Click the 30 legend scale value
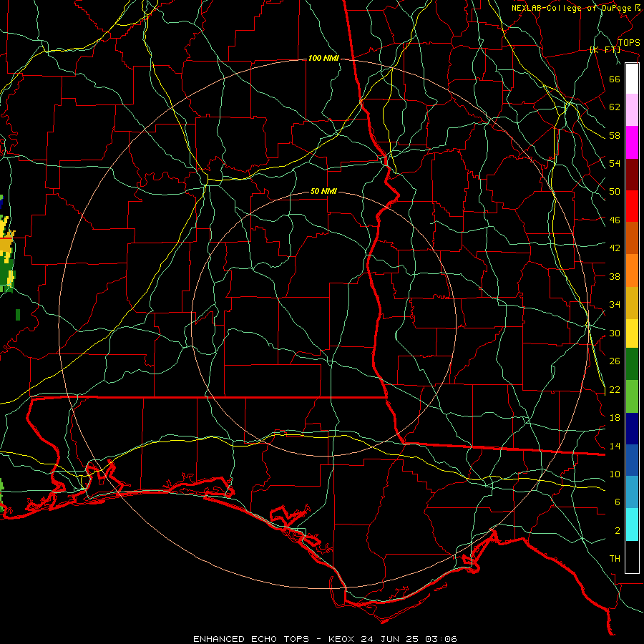This screenshot has height=644, width=644. [615, 333]
